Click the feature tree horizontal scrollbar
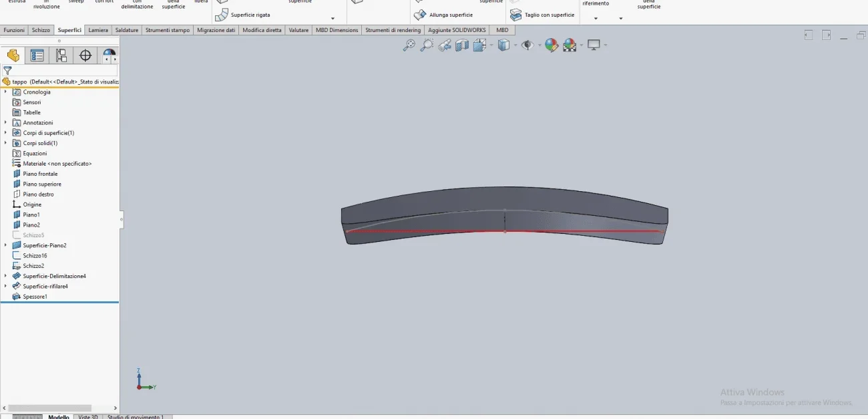 click(50, 408)
